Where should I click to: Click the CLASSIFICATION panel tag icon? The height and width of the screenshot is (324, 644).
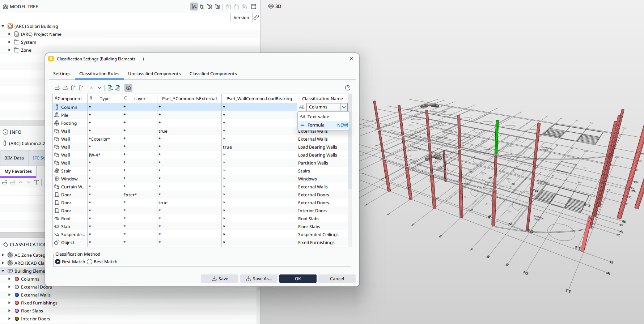point(5,244)
